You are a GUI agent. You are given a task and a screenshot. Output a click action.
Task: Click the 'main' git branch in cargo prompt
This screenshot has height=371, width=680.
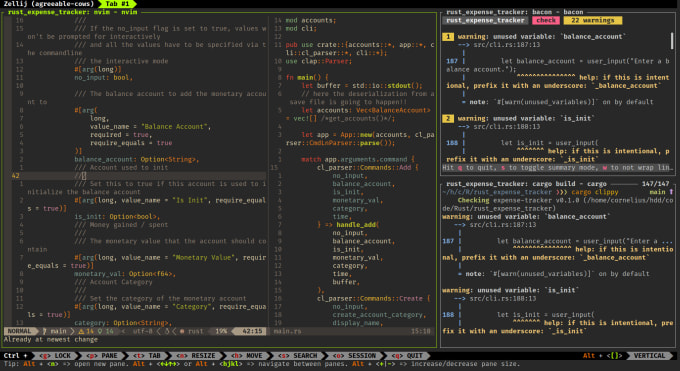pos(657,192)
